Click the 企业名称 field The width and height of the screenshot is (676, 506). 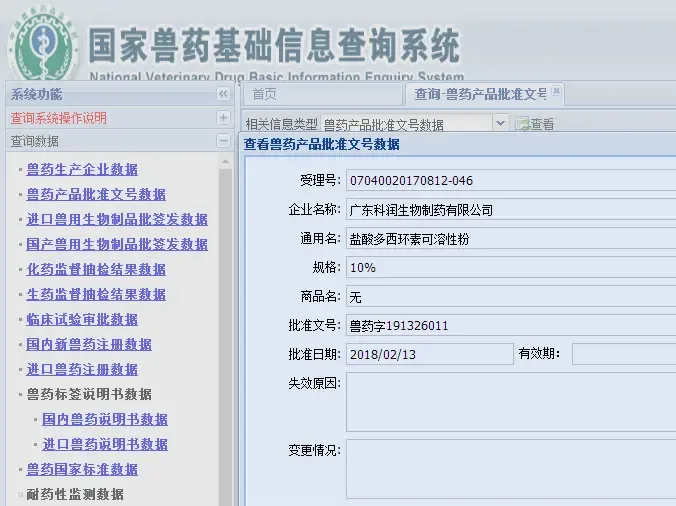511,209
